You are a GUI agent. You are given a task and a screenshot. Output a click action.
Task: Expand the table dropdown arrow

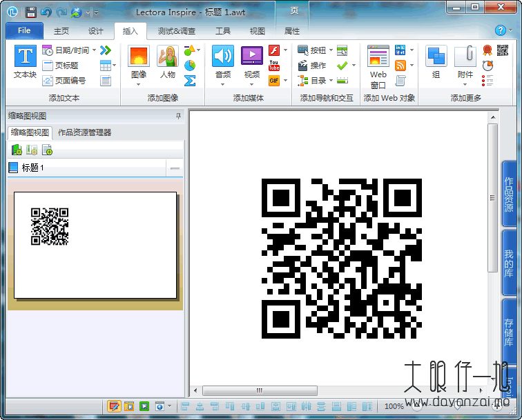[115, 66]
